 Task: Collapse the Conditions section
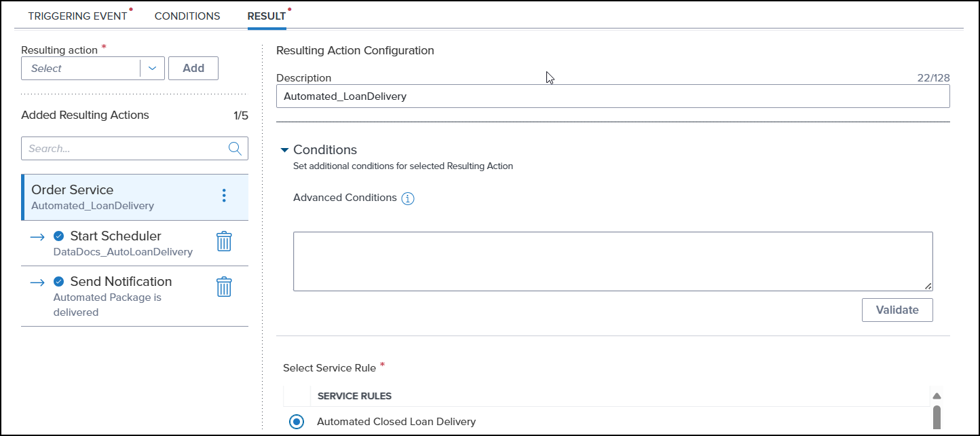[x=284, y=150]
